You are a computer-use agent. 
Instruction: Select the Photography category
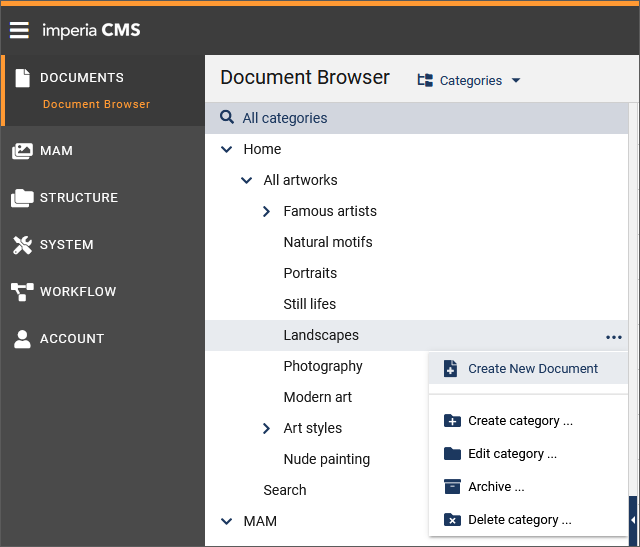tap(323, 367)
